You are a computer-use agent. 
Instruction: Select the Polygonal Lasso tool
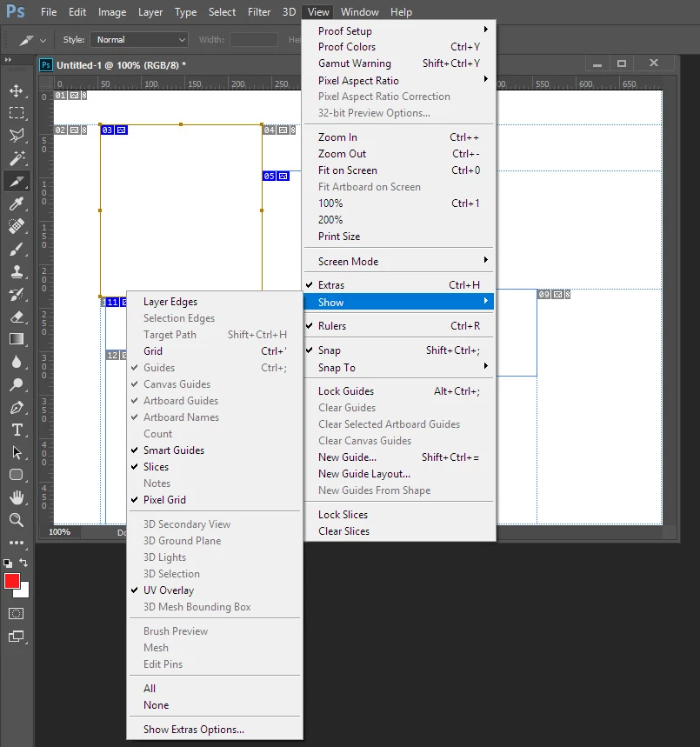coord(17,136)
